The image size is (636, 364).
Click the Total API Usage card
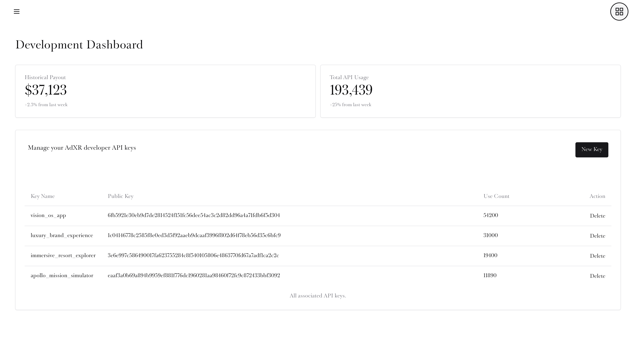point(470,91)
